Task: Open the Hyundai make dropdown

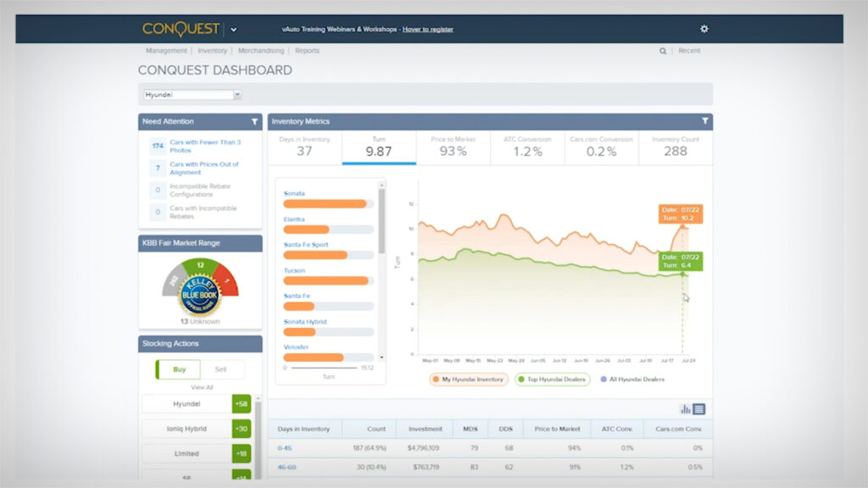Action: click(x=192, y=95)
